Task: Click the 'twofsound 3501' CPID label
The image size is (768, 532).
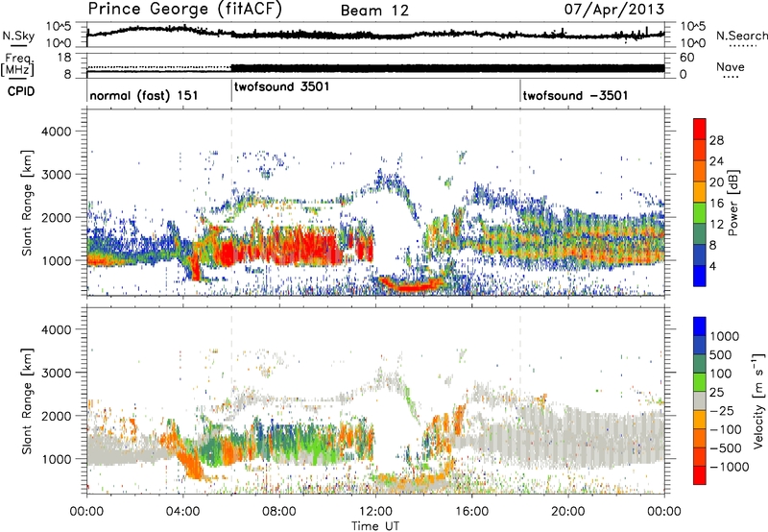Action: [282, 87]
